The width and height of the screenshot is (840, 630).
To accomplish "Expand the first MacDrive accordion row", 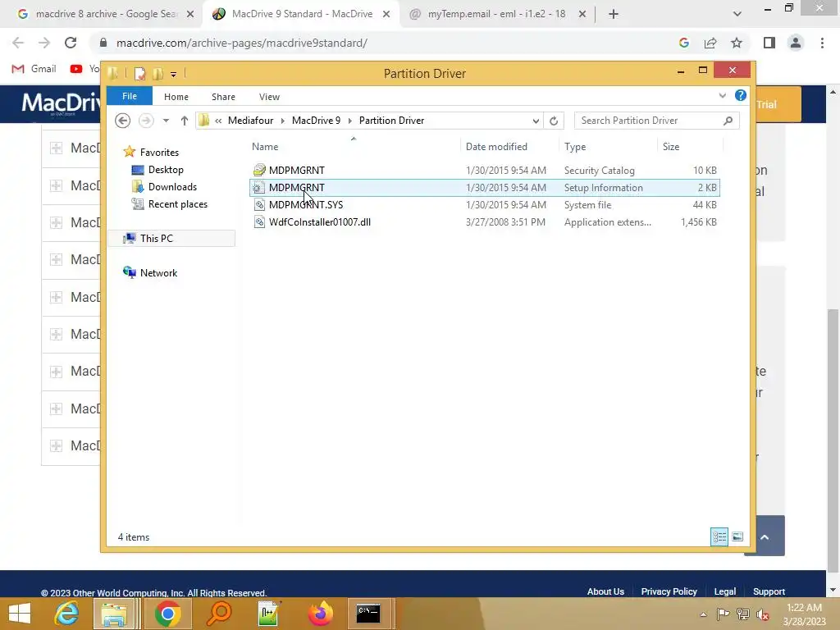I will click(57, 148).
